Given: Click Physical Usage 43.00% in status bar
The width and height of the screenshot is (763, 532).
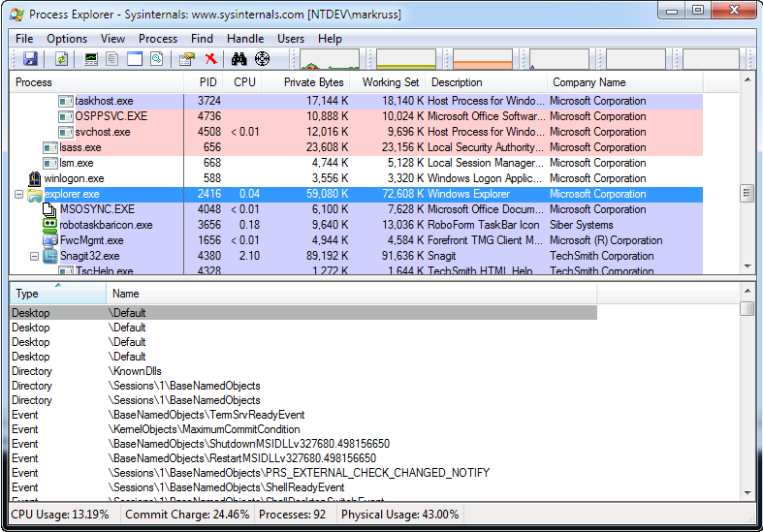Looking at the screenshot, I should point(400,515).
